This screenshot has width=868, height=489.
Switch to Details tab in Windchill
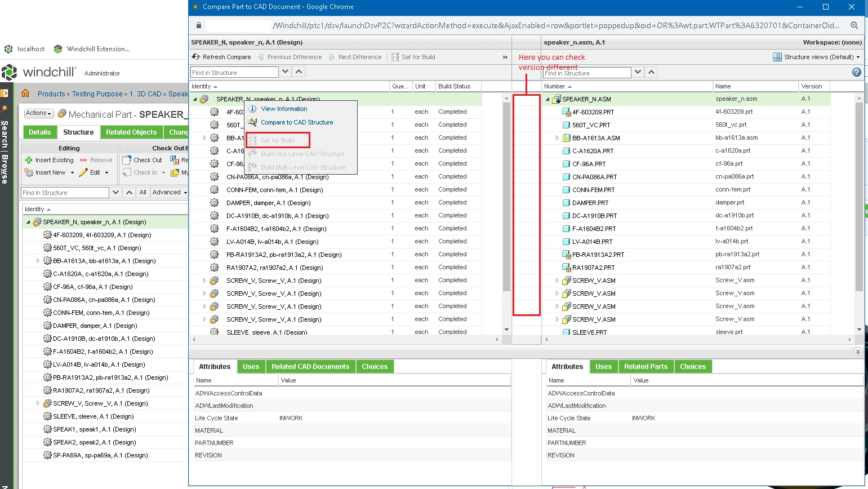pos(40,132)
